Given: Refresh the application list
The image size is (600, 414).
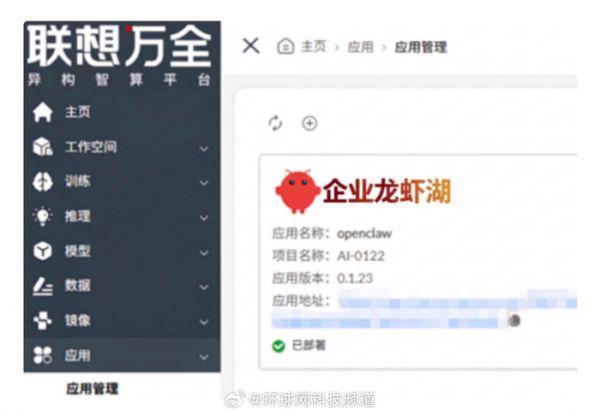Looking at the screenshot, I should tap(276, 123).
